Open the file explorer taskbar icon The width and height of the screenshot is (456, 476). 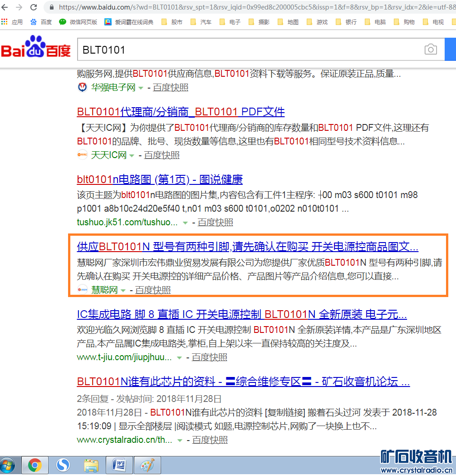point(91,466)
